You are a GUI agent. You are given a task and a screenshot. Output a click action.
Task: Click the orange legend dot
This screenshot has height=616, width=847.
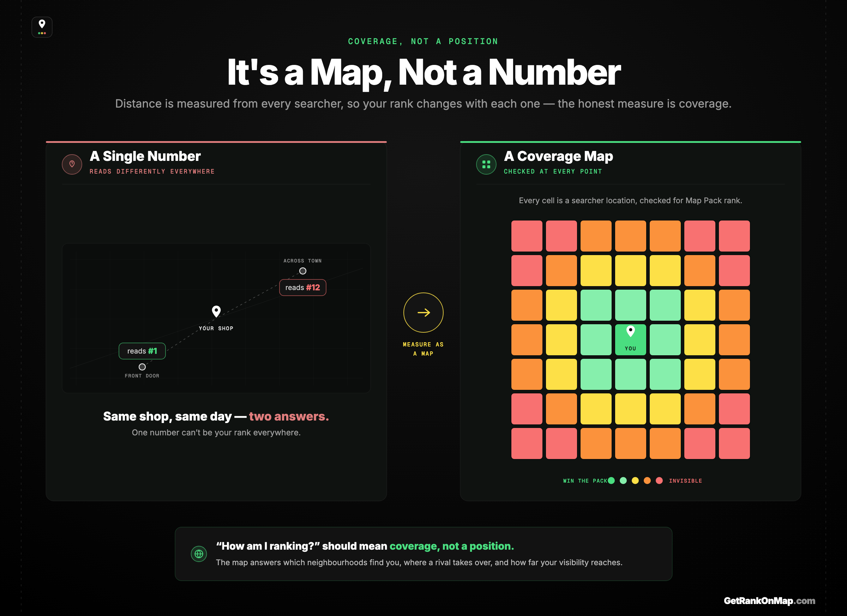click(647, 481)
